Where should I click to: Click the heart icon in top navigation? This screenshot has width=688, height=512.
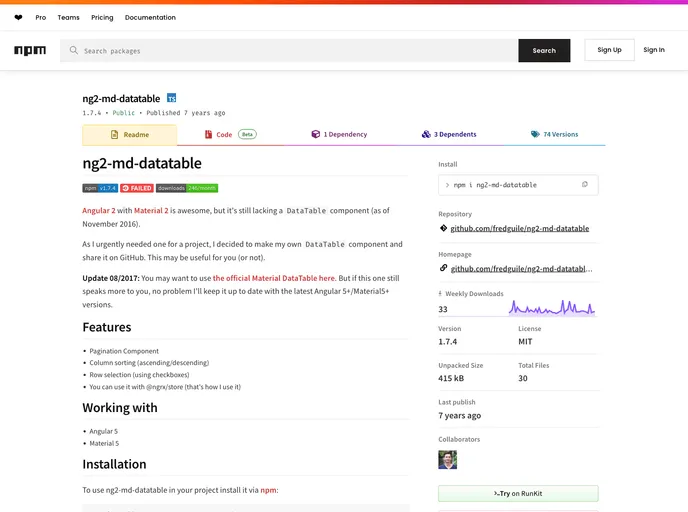pyautogui.click(x=18, y=18)
